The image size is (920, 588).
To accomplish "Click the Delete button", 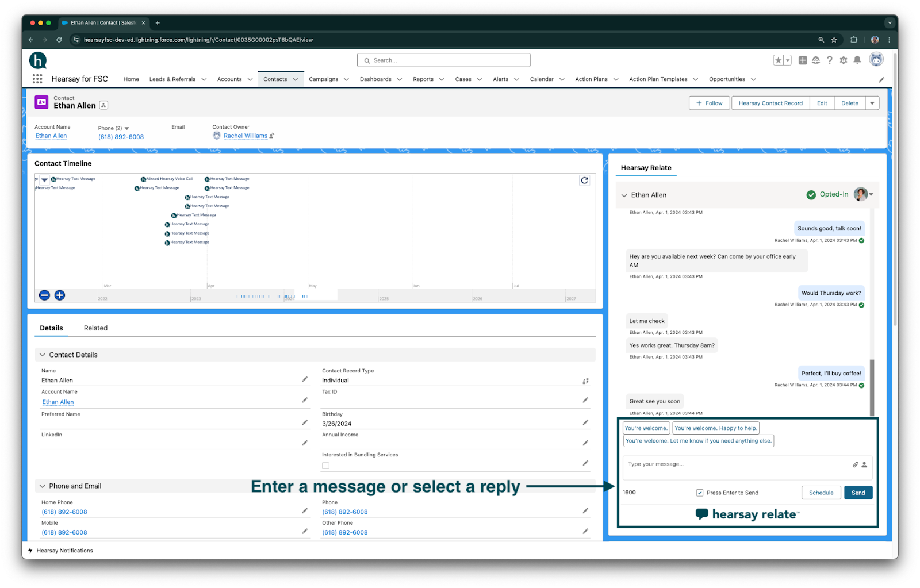I will tap(850, 103).
